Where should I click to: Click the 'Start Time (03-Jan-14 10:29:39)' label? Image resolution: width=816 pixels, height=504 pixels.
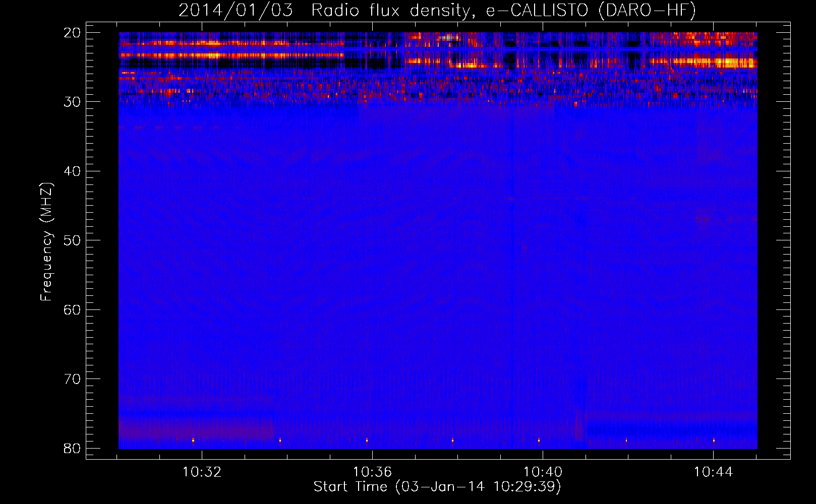click(437, 487)
